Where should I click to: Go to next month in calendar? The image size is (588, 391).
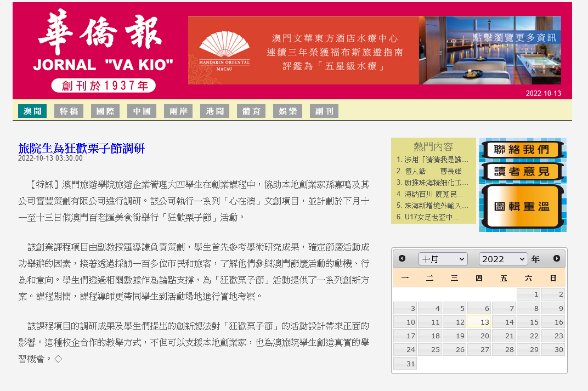click(x=557, y=259)
